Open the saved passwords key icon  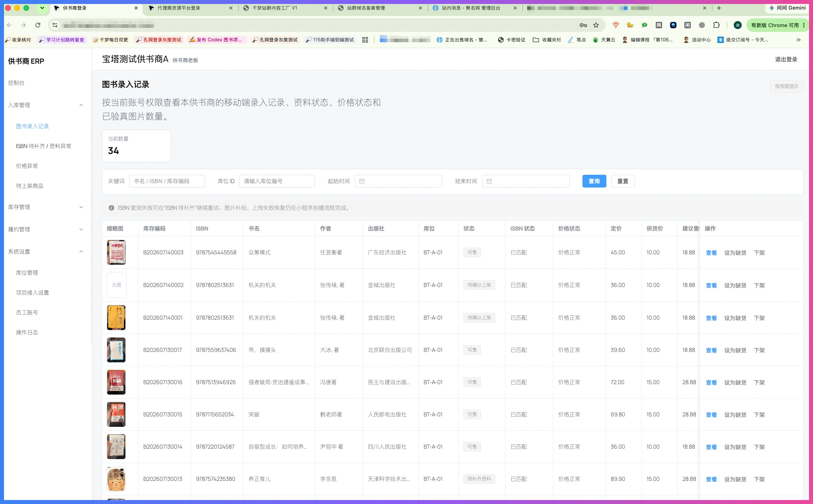coord(583,25)
